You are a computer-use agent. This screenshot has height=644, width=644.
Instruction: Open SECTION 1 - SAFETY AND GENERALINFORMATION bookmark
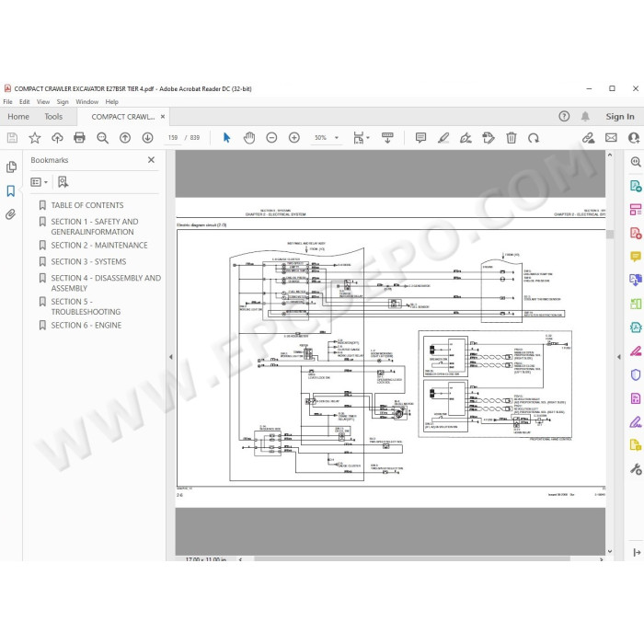coord(95,226)
